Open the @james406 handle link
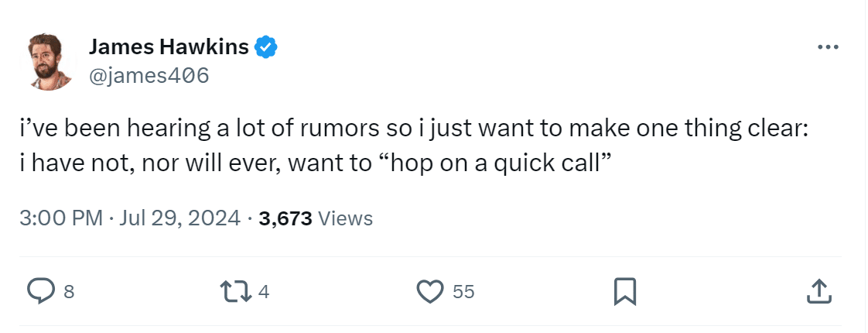This screenshot has width=868, height=333. [x=149, y=75]
